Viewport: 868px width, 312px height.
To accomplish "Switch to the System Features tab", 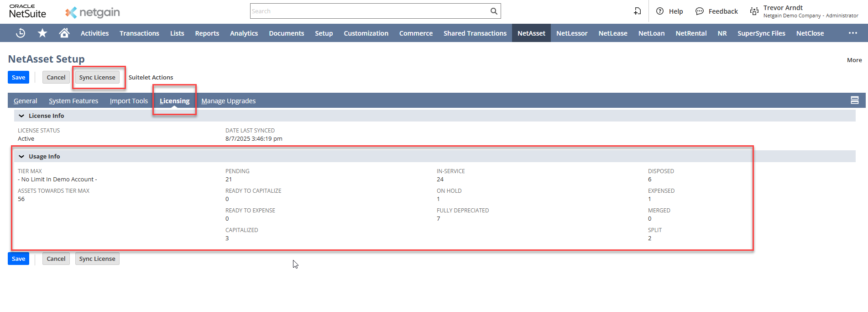I will click(73, 101).
